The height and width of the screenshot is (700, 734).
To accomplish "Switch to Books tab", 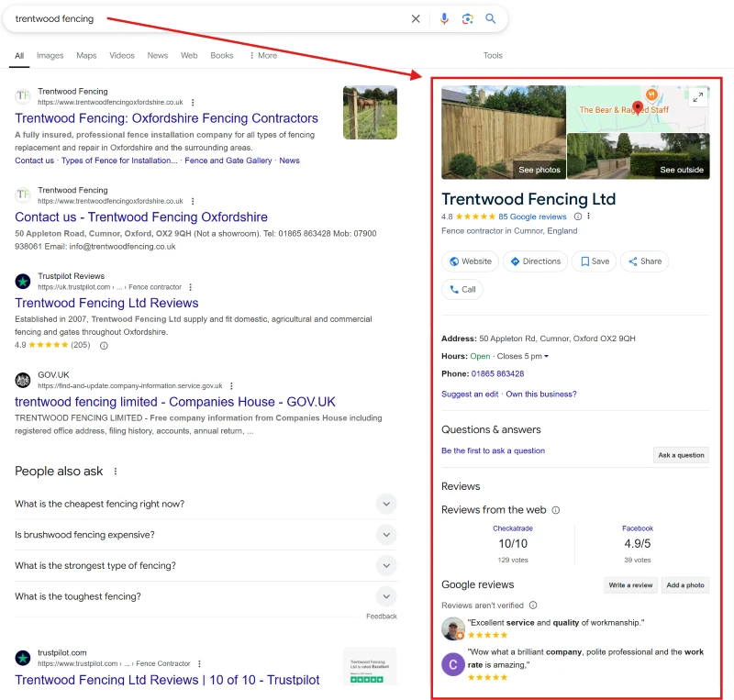I will coord(221,56).
